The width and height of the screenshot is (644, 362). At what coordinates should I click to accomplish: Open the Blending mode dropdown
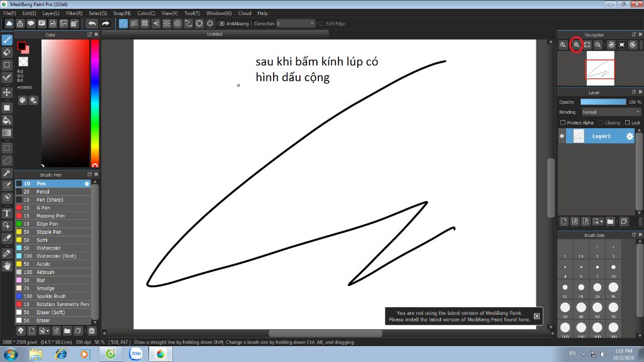tap(611, 112)
